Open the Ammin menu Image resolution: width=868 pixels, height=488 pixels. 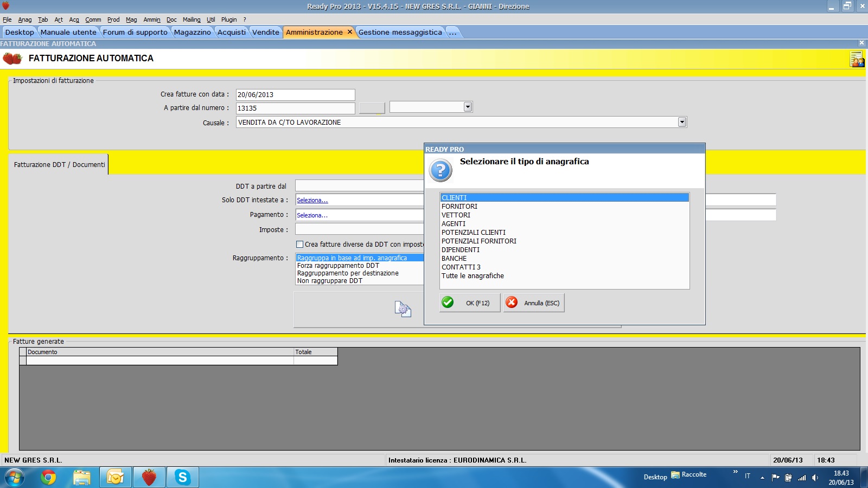tap(152, 20)
